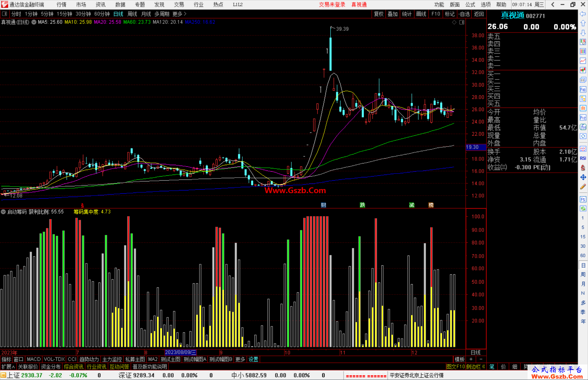Viewport: 588px width, 380px height.
Task: Click the F12 trade icon in sidebar
Action: click(583, 118)
